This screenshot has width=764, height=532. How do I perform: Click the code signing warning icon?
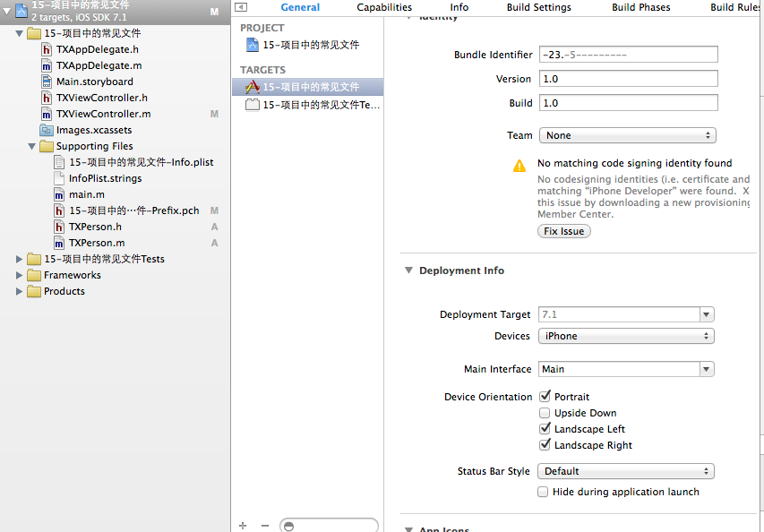[x=519, y=166]
